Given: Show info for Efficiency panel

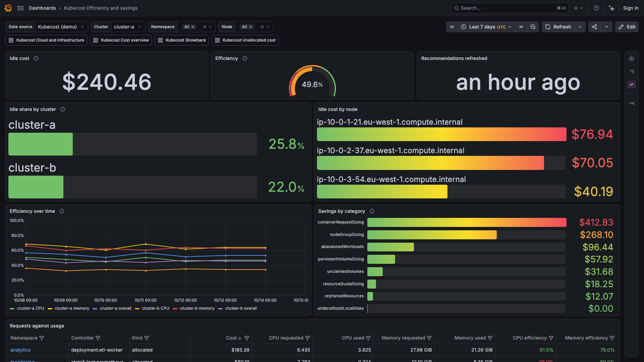Looking at the screenshot, I should tap(245, 58).
